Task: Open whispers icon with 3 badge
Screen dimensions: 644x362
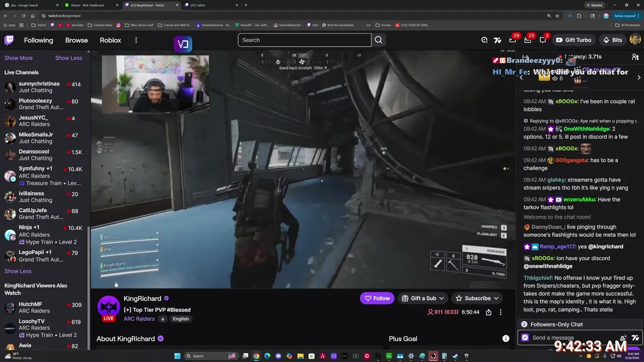Action: (543, 40)
